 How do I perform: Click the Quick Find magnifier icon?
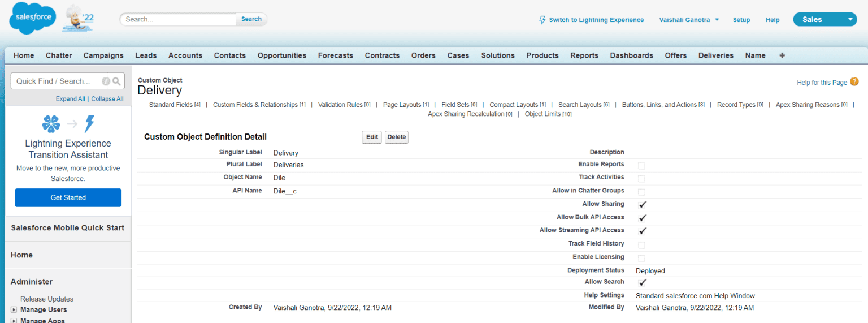[x=116, y=81]
